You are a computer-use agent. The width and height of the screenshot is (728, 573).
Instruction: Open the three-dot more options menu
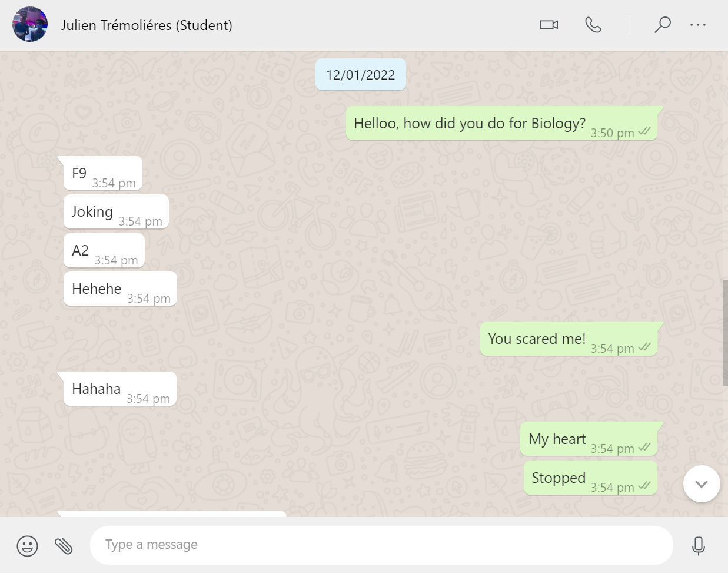(x=697, y=25)
